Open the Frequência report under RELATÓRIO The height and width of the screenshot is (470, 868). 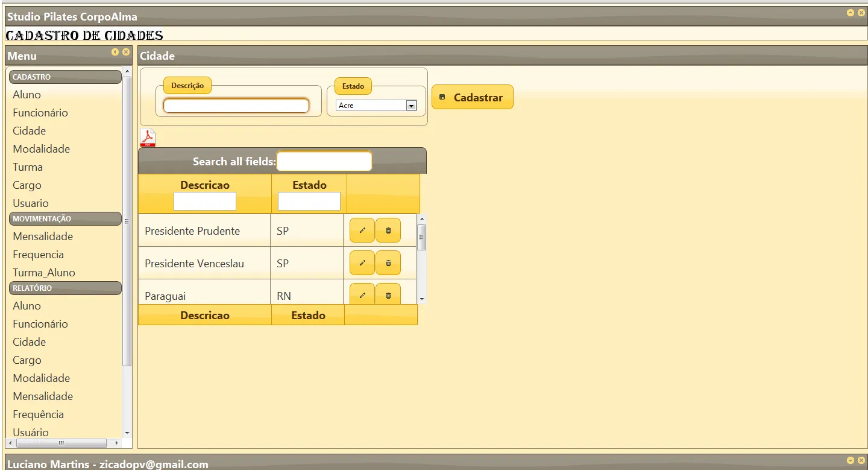[x=39, y=414]
